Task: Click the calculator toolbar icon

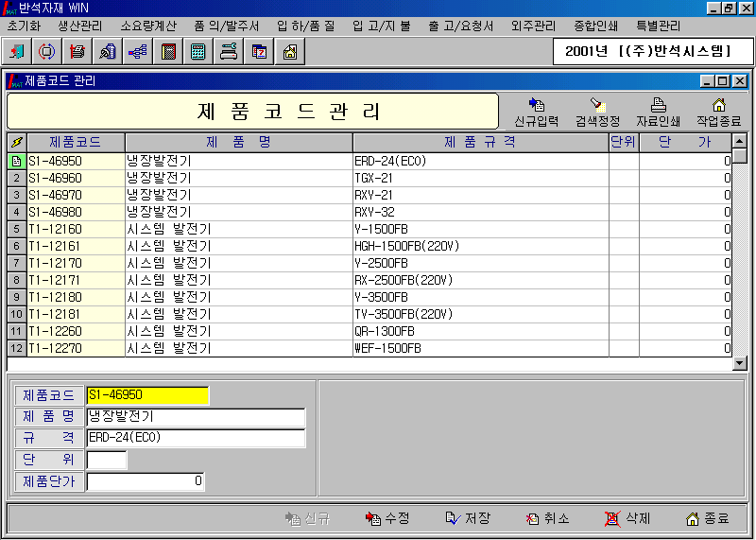Action: click(198, 51)
